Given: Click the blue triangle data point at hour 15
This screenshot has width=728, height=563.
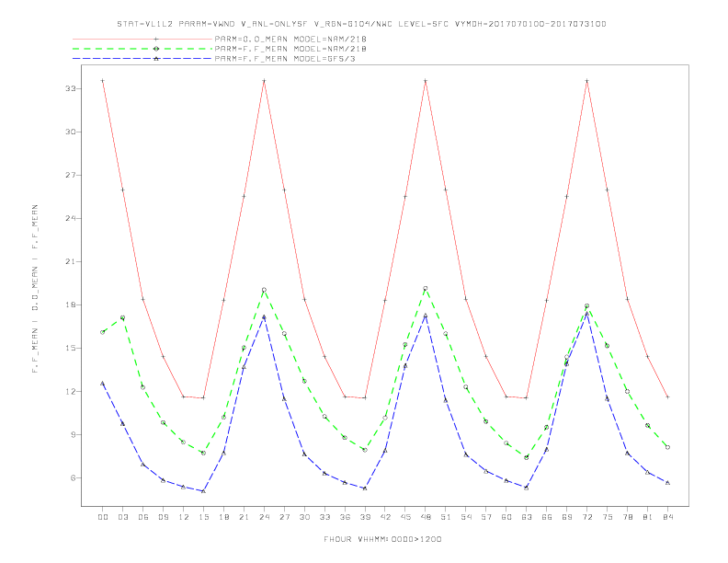Looking at the screenshot, I should coord(203,491).
